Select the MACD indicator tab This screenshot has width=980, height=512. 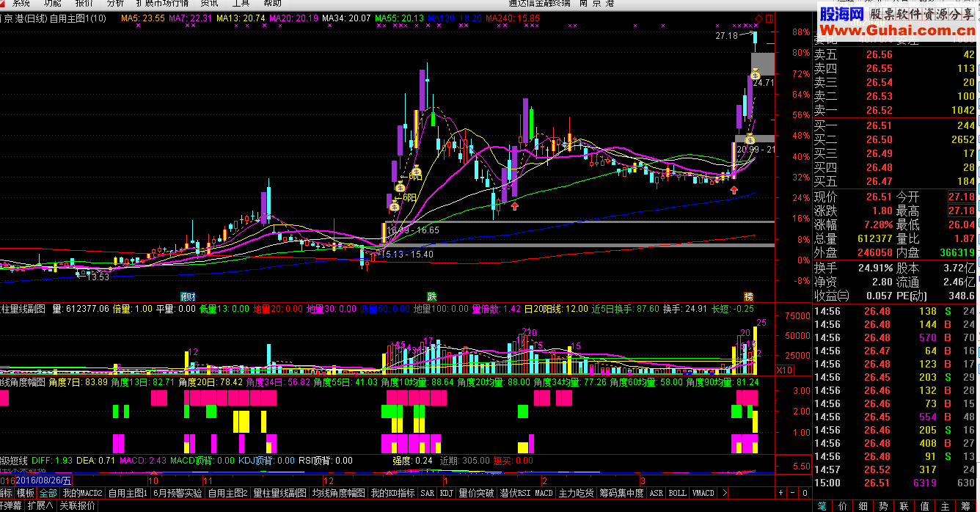pyautogui.click(x=544, y=493)
